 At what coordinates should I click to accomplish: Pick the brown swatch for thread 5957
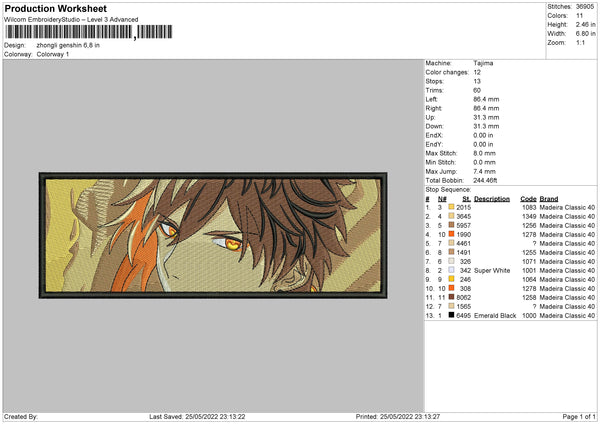pos(452,225)
